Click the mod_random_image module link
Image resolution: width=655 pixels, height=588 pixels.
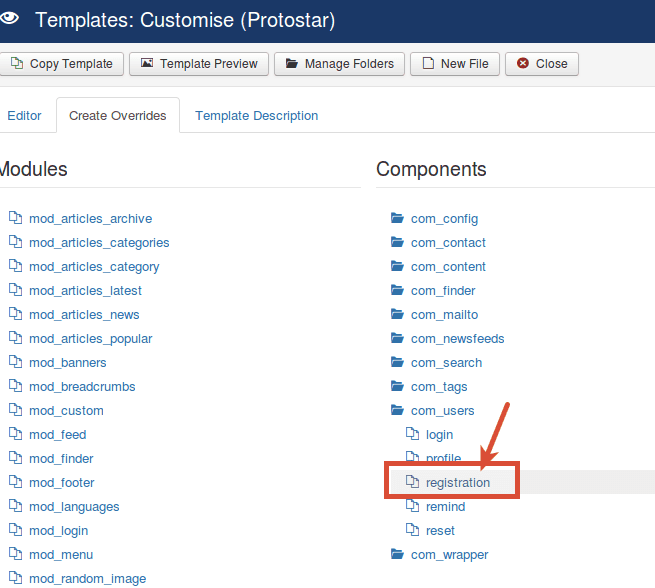click(88, 579)
